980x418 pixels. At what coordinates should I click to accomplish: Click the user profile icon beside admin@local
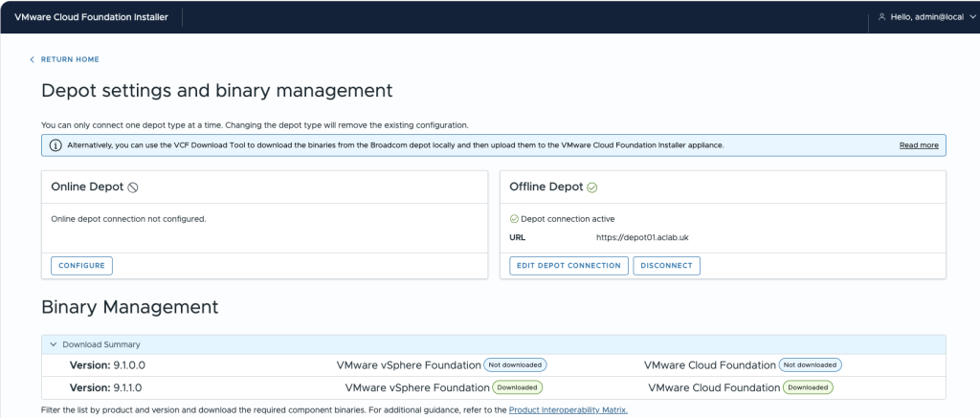tap(881, 17)
